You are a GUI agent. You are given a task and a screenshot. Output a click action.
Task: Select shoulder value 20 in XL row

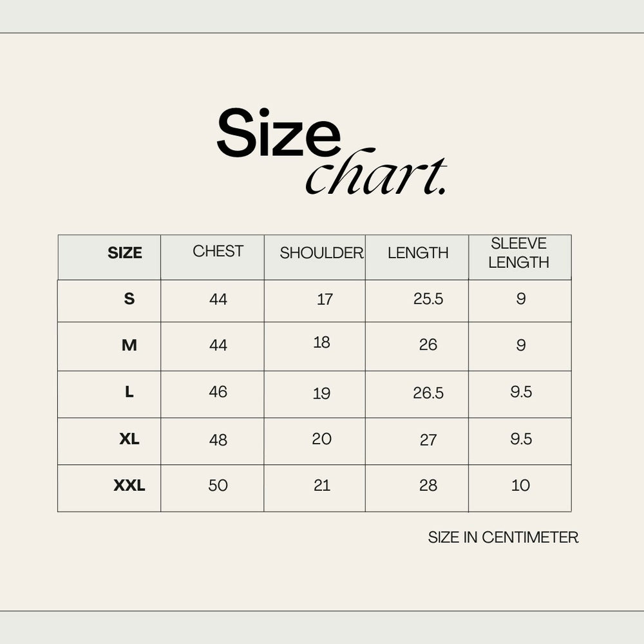click(321, 439)
